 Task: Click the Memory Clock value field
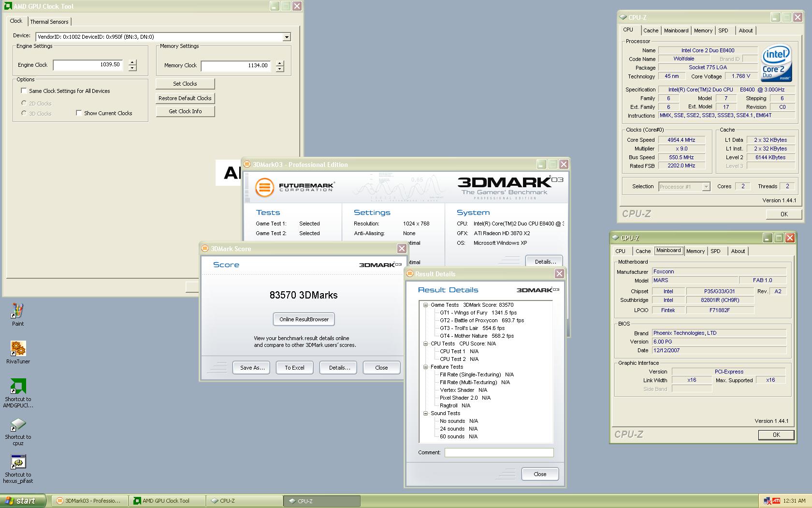235,65
